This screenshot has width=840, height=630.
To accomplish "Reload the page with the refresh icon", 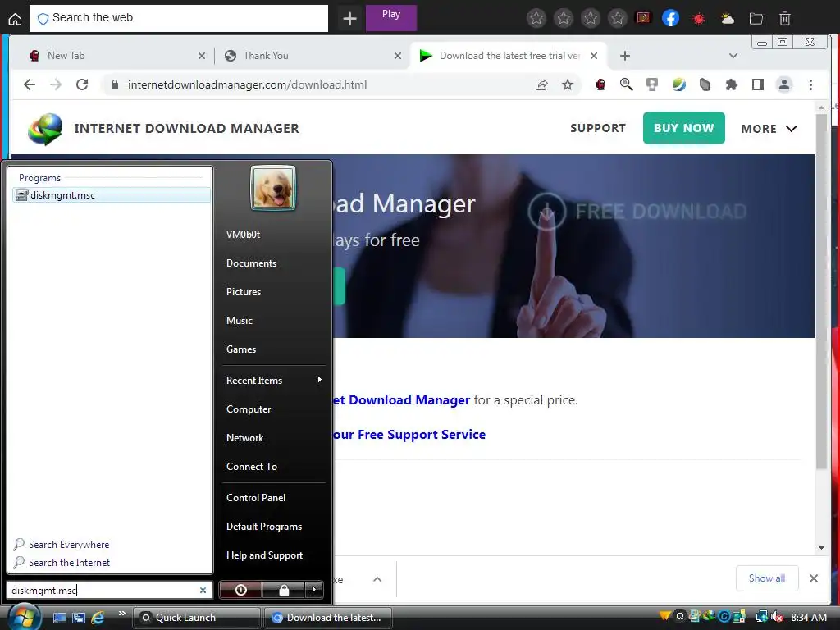I will pos(81,84).
